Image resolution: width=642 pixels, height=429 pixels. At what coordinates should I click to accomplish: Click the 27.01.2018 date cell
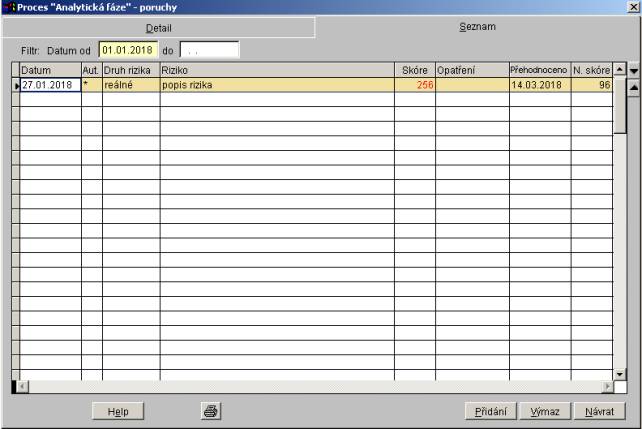[50, 85]
